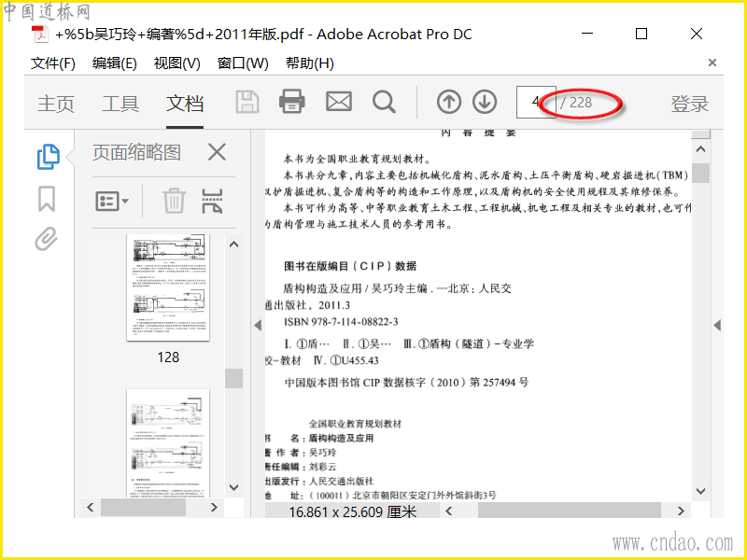
Task: Open the 帮助(H) menu
Action: point(310,63)
